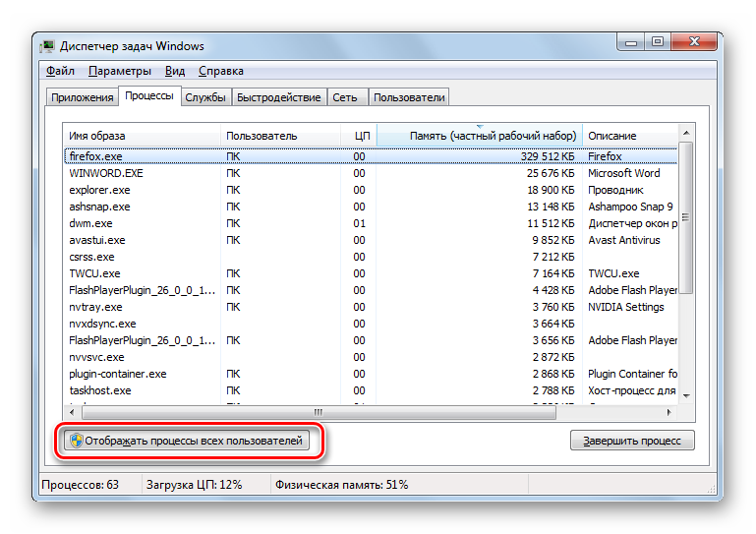This screenshot has height=534, width=756.
Task: Click the Процессов: 63 status bar entry
Action: (x=80, y=485)
